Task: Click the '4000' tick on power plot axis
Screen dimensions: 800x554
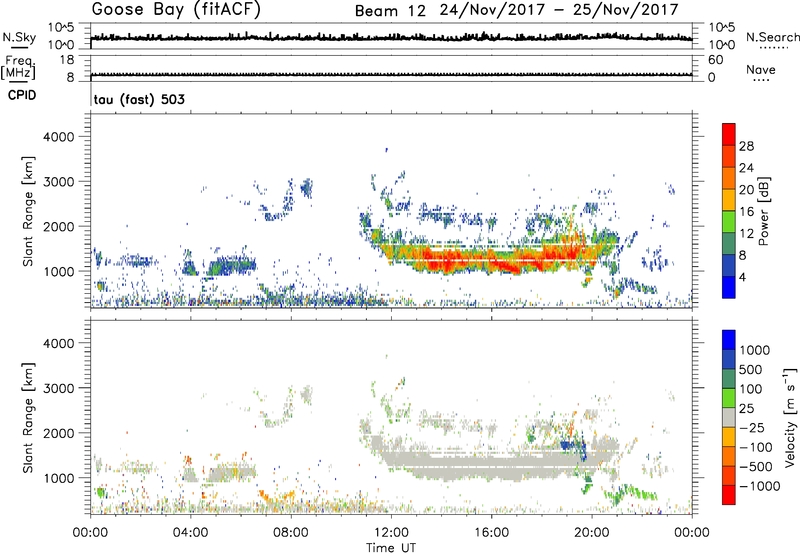Action: (58, 137)
